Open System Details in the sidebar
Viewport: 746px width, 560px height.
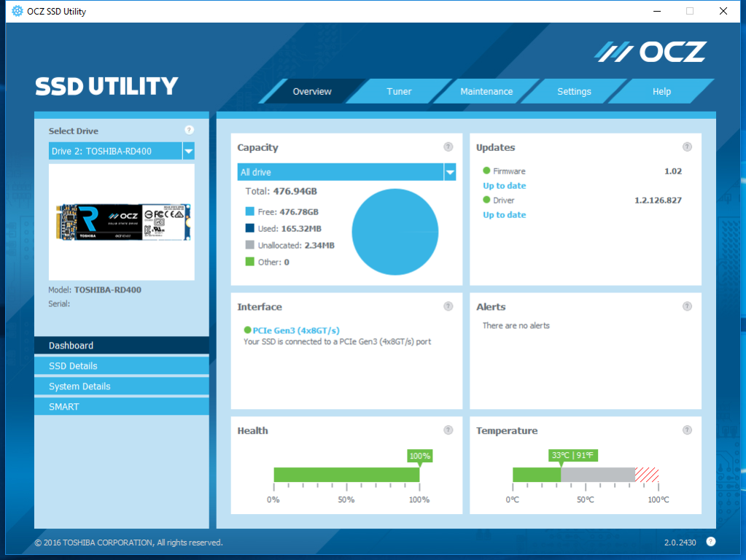[x=122, y=386]
